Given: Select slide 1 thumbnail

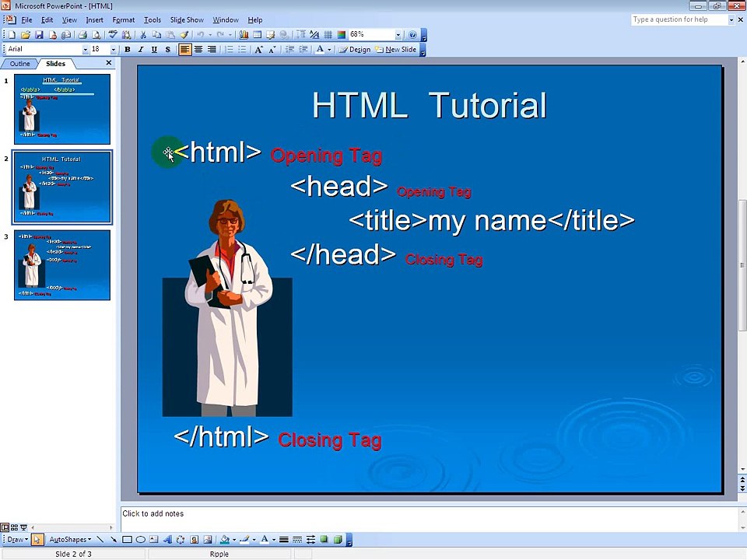Looking at the screenshot, I should pos(62,109).
